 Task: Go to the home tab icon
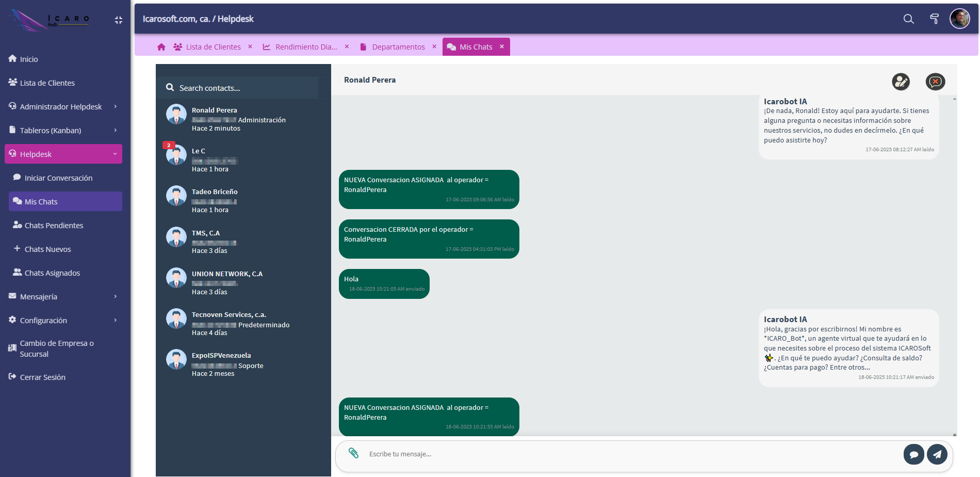[x=161, y=47]
